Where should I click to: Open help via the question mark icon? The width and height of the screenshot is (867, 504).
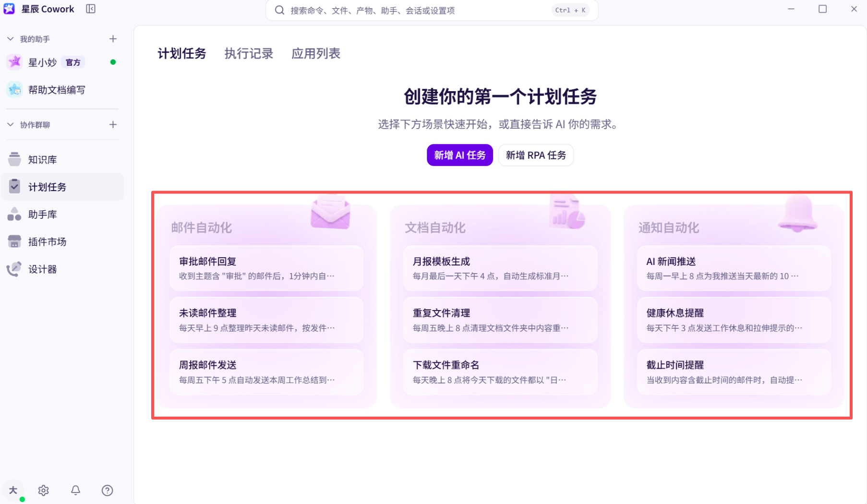coord(107,490)
